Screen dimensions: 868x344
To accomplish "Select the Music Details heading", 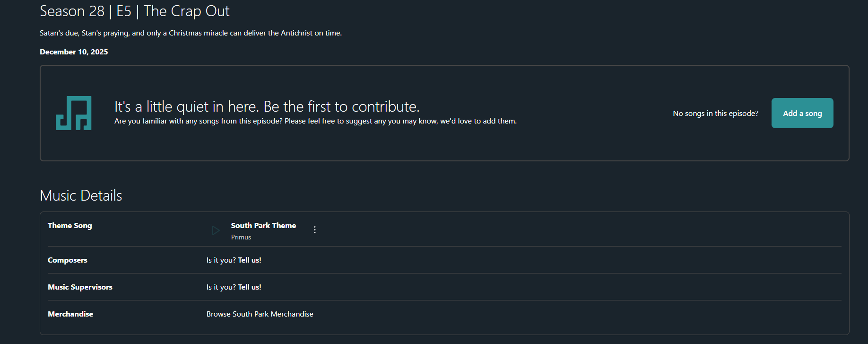I will point(81,195).
